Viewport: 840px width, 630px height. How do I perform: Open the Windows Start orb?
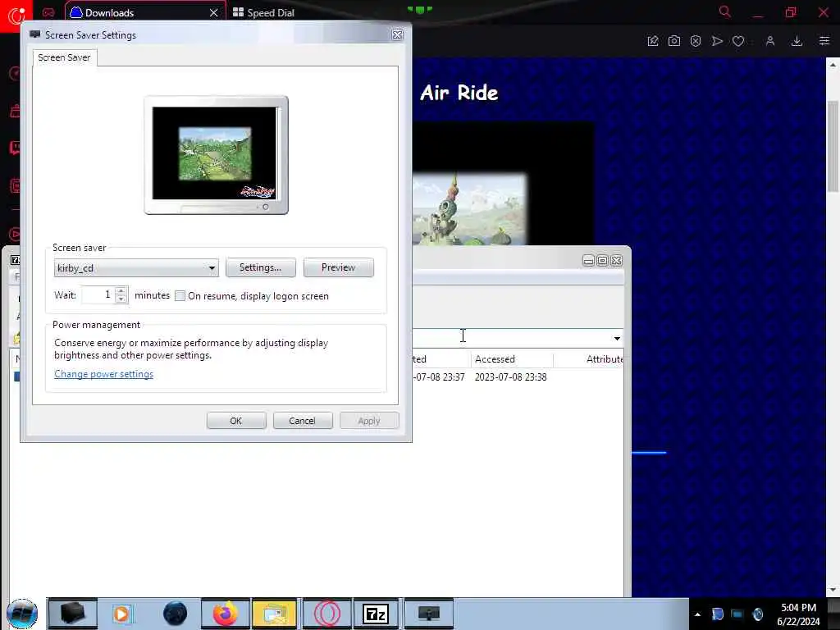point(22,614)
